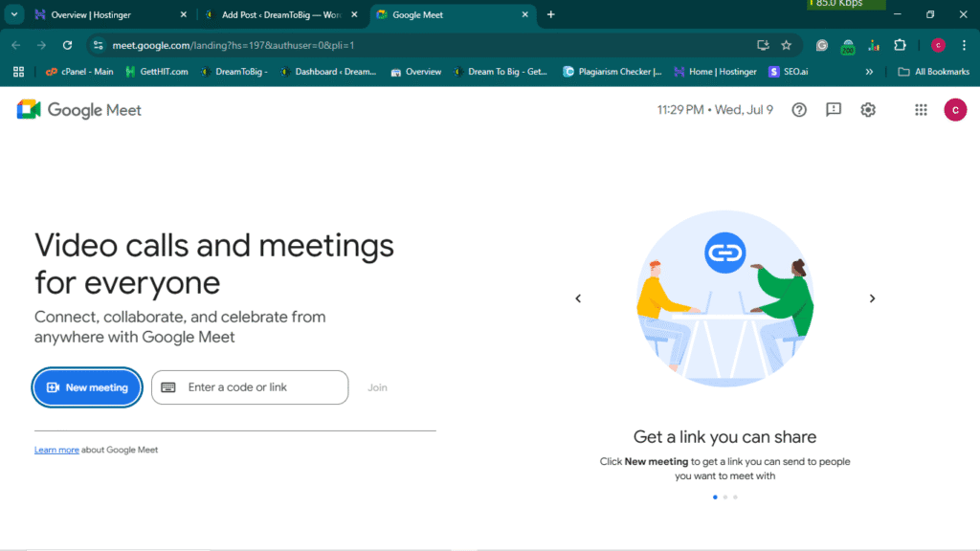
Task: Reload the page using the refresh icon
Action: [x=67, y=45]
